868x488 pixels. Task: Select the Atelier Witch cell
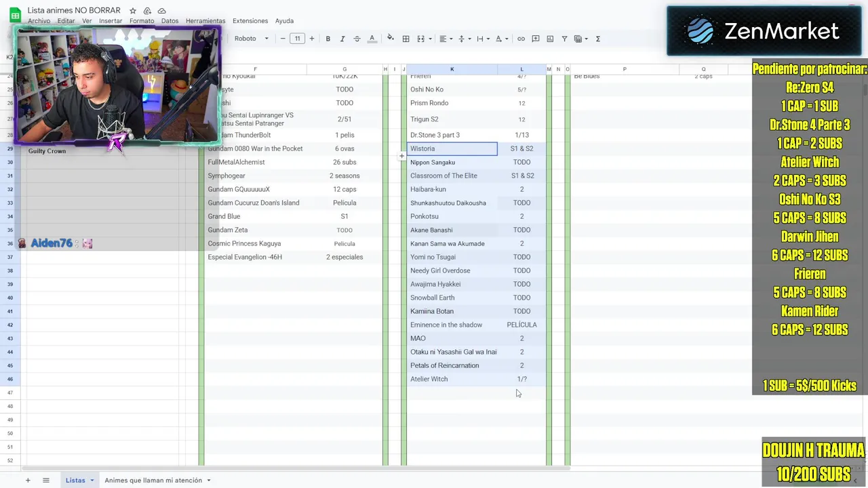[x=452, y=379]
